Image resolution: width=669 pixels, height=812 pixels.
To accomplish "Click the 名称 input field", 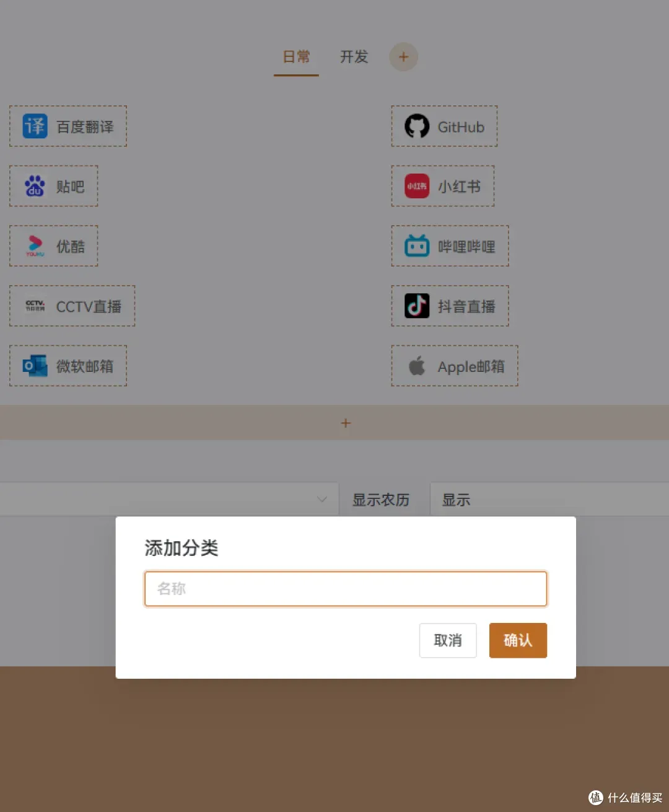I will (x=346, y=589).
